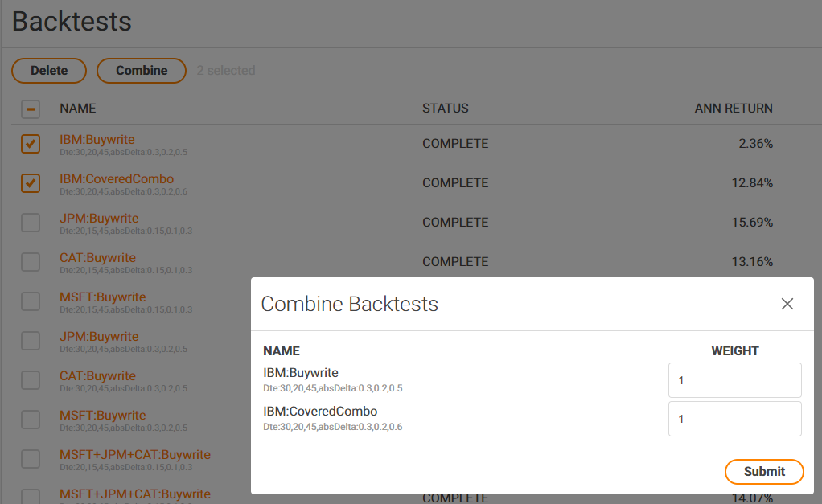
Task: Click the Submit button
Action: tap(763, 472)
